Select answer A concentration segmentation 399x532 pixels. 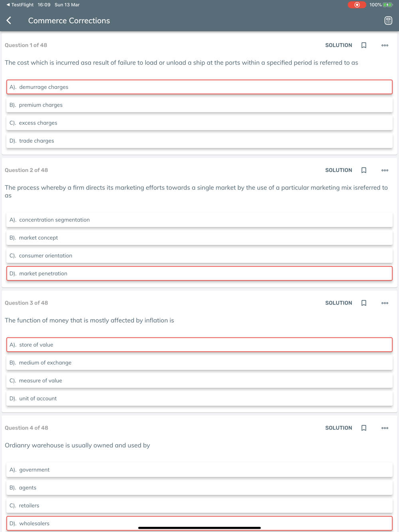[199, 220]
